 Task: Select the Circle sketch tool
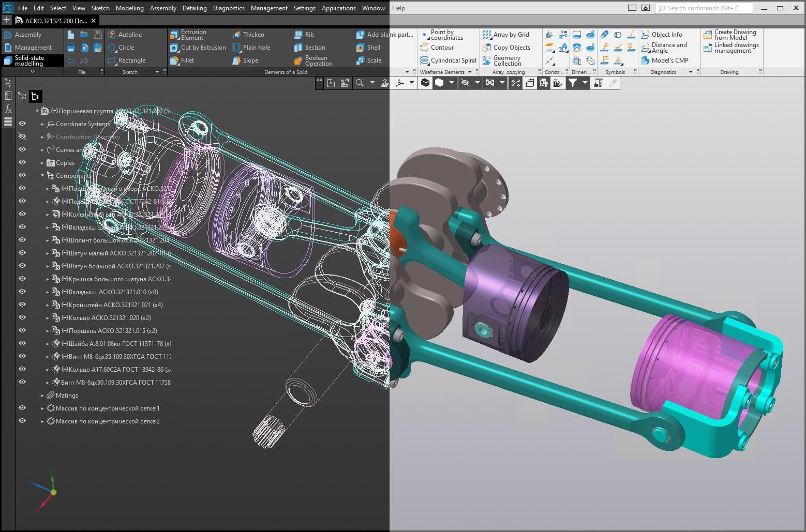coord(121,48)
